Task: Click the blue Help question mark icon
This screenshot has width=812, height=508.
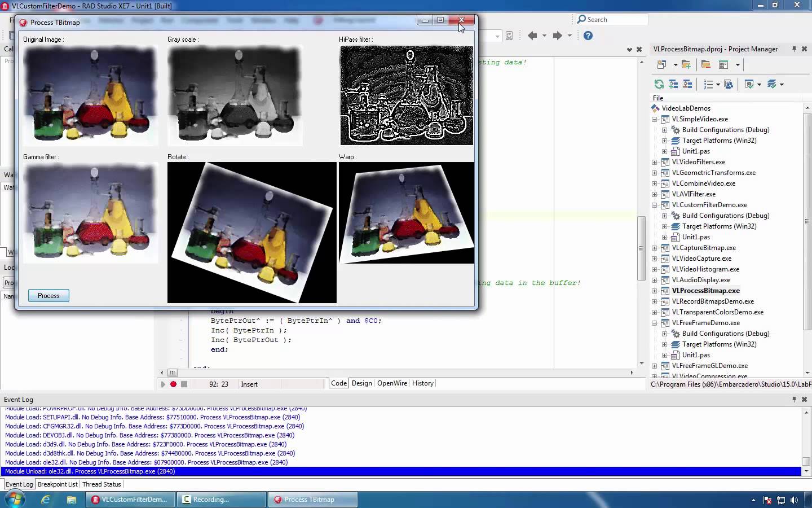Action: [x=588, y=36]
